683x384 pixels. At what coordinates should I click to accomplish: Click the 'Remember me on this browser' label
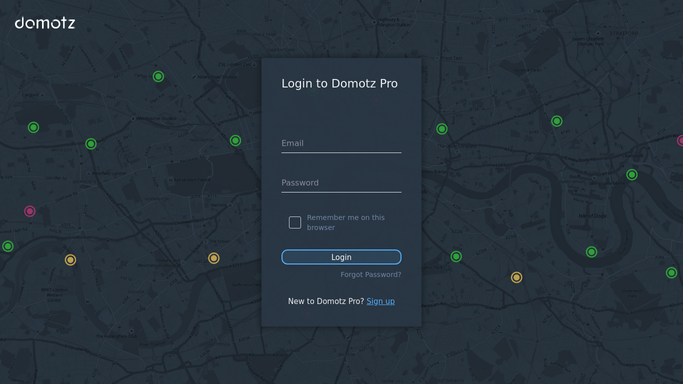coord(346,222)
